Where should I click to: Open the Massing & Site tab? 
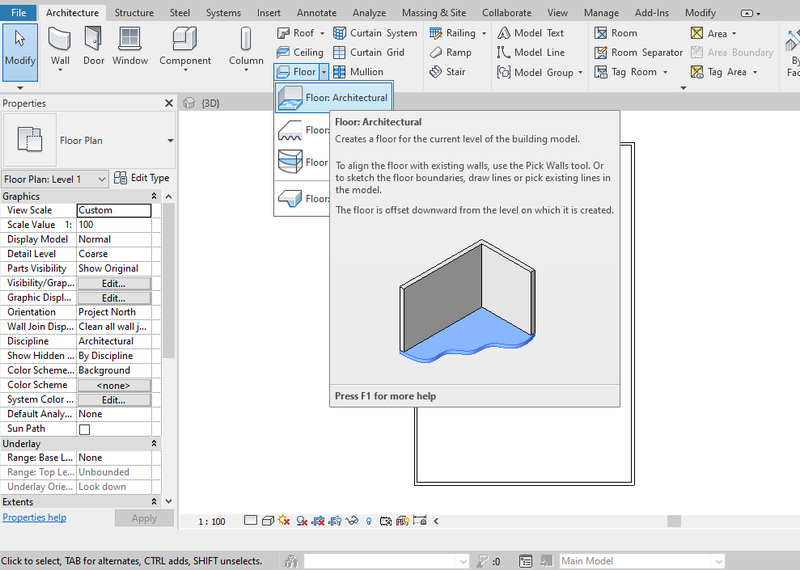point(434,13)
